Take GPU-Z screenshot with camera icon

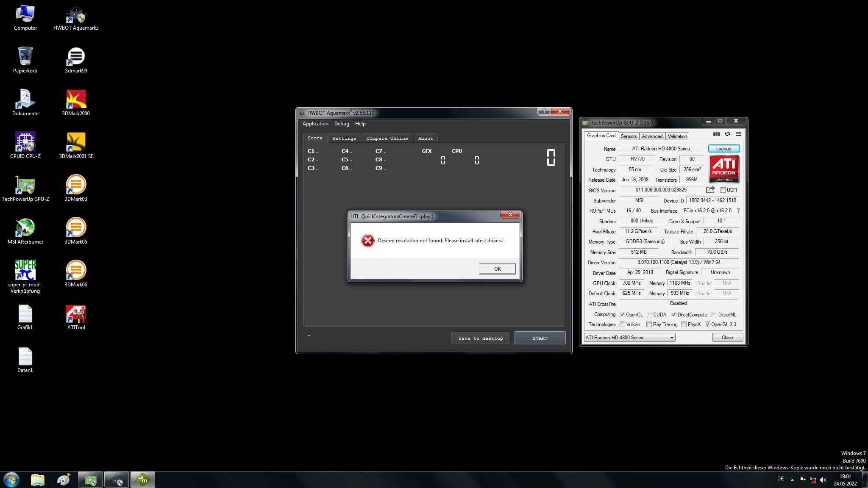click(x=716, y=134)
